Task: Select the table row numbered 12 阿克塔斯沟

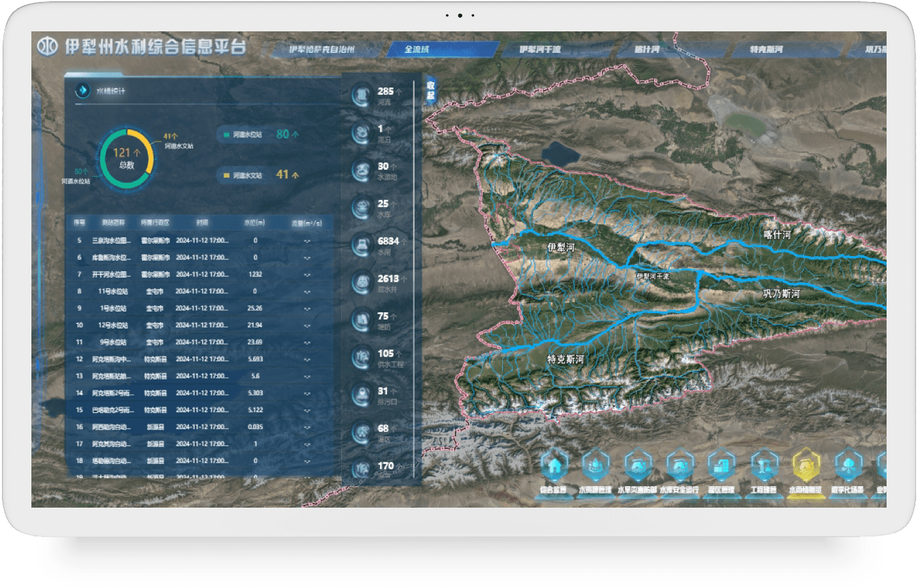Action: pos(199,359)
